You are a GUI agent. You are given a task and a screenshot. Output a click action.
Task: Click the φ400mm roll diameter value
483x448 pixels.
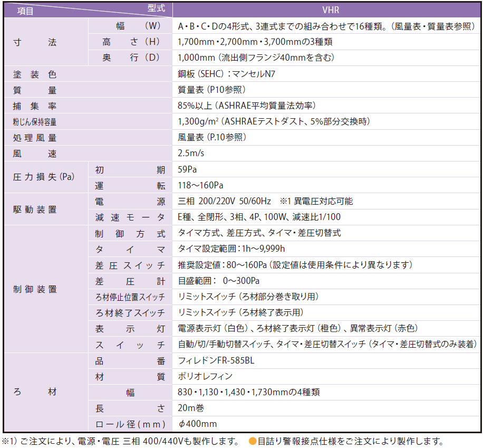[198, 424]
